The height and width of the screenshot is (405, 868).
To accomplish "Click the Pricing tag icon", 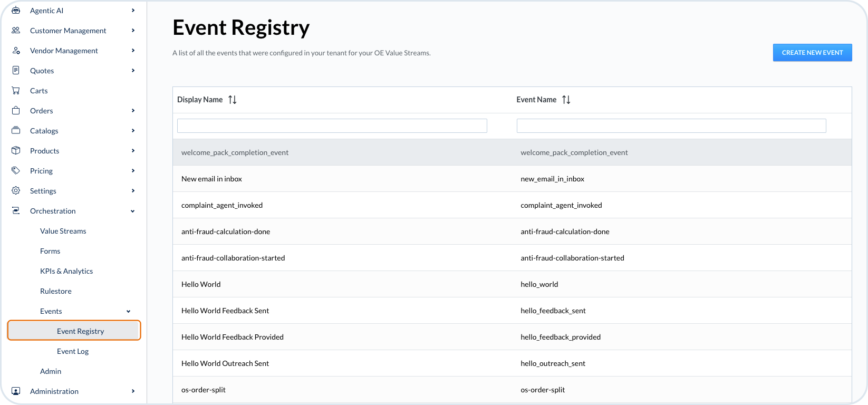I will coord(16,171).
